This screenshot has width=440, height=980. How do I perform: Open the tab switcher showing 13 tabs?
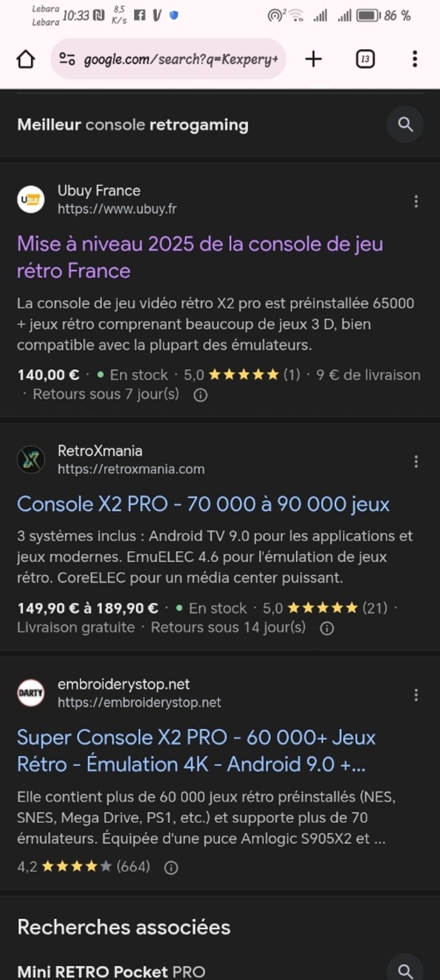coord(365,59)
